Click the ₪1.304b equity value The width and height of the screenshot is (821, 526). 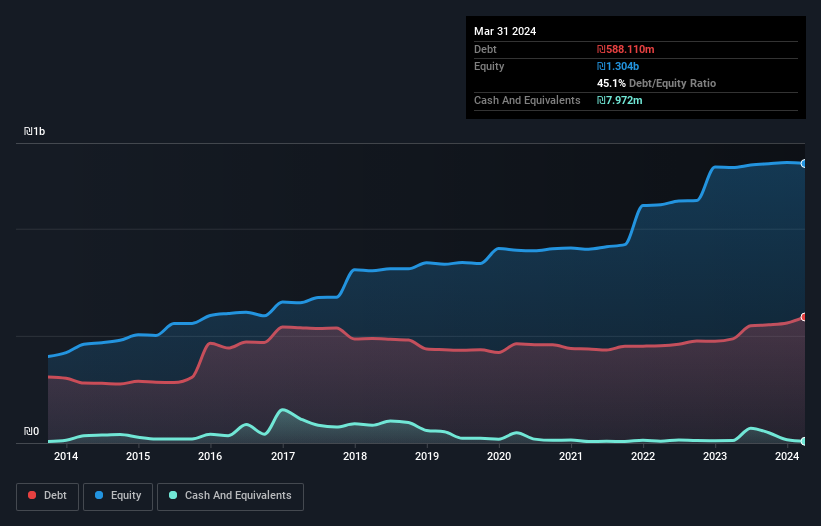pyautogui.click(x=618, y=66)
